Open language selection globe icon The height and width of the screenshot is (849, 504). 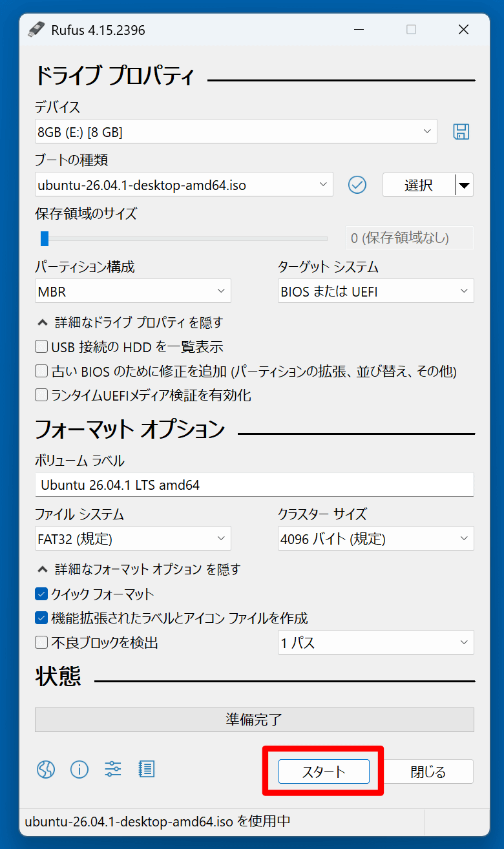(x=46, y=770)
